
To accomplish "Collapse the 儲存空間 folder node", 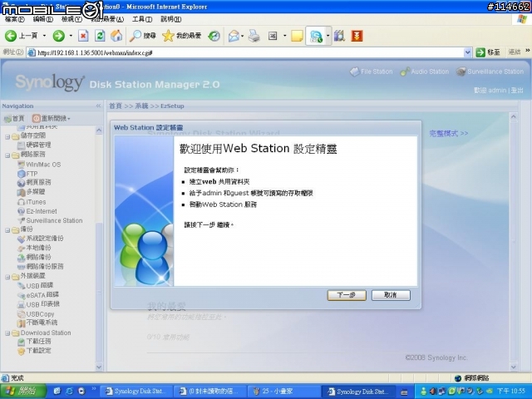I will (7, 137).
